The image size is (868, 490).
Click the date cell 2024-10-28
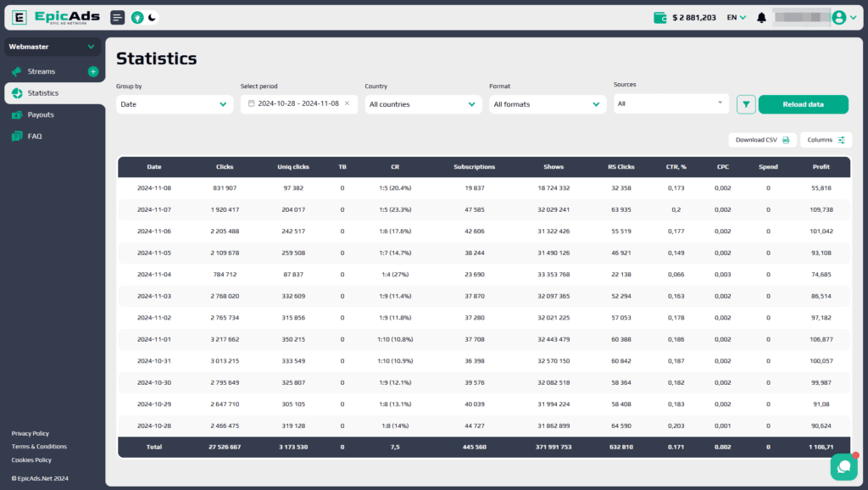tap(154, 426)
